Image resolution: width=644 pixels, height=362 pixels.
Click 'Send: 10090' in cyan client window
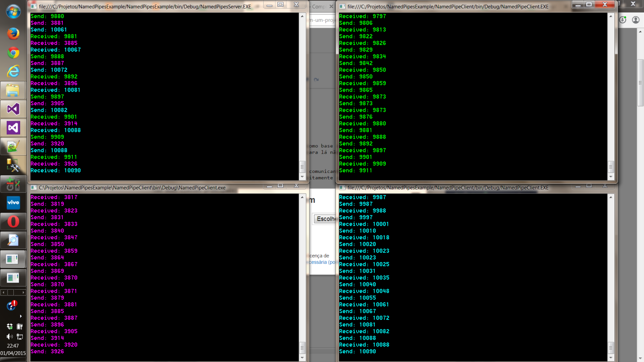[357, 351]
